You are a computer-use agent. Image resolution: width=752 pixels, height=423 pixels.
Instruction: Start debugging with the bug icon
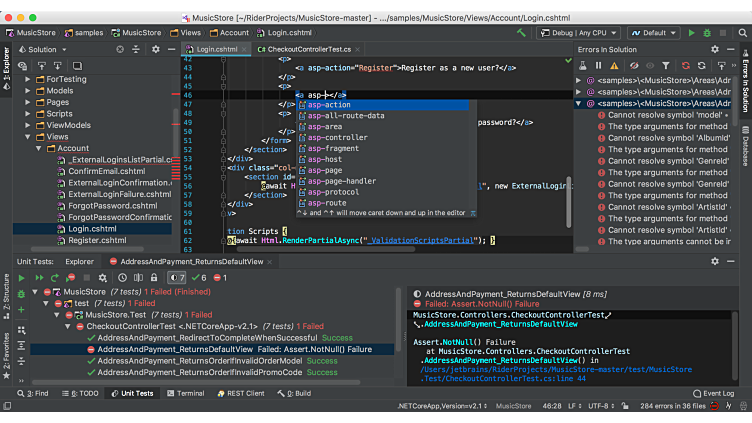tap(708, 32)
